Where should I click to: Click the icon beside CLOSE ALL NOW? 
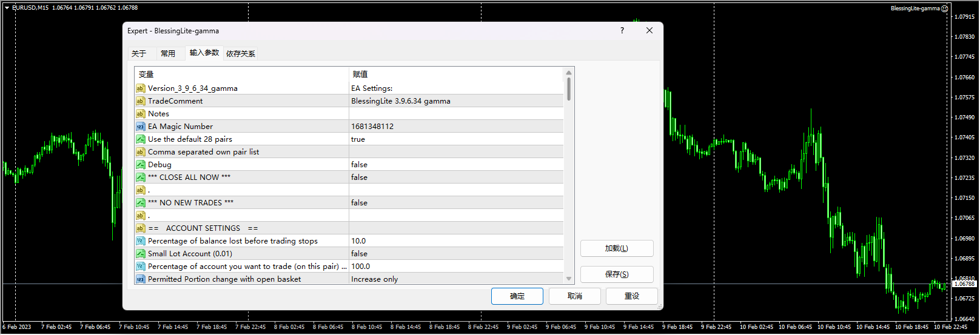click(x=140, y=177)
